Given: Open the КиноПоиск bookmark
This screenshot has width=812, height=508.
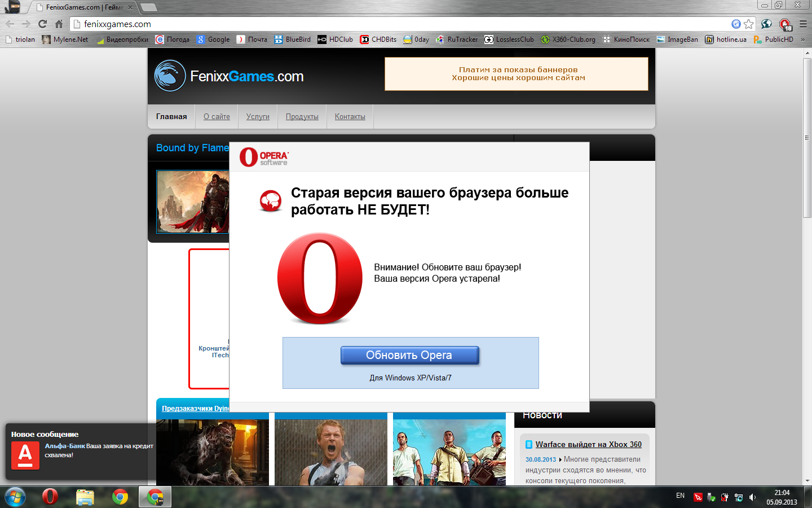Looking at the screenshot, I should (x=626, y=40).
